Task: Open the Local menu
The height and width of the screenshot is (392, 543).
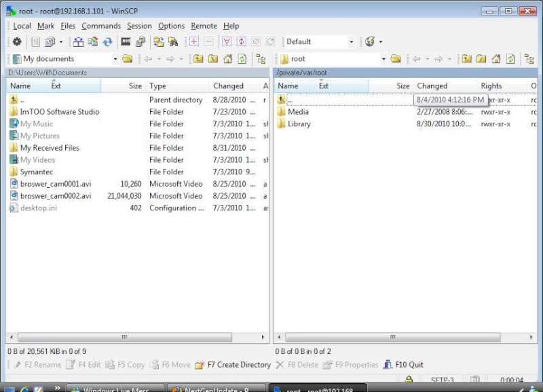Action: coord(22,26)
